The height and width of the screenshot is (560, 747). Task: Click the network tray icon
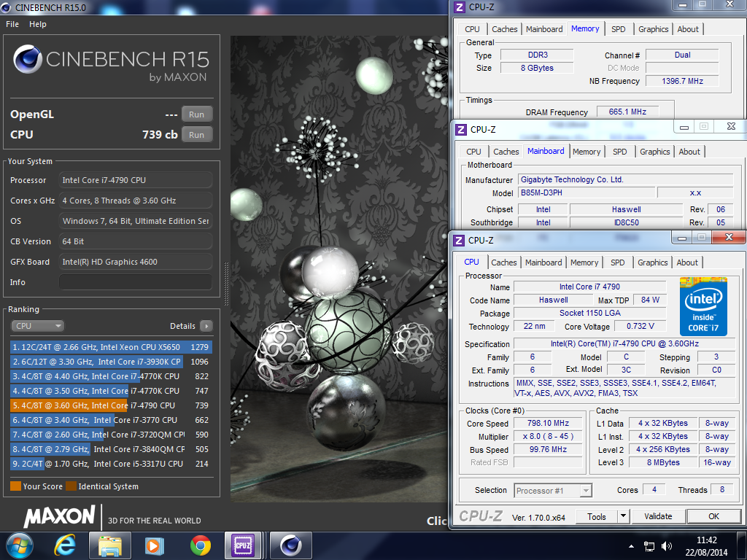[649, 546]
